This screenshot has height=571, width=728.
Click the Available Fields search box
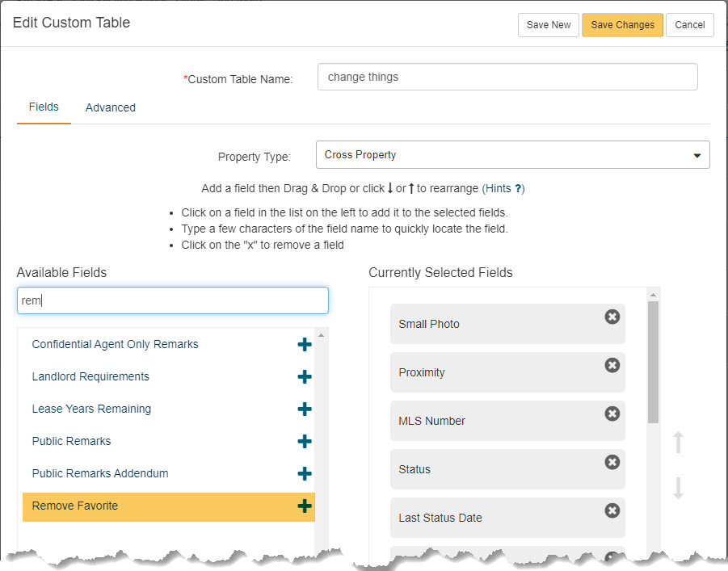tap(173, 300)
